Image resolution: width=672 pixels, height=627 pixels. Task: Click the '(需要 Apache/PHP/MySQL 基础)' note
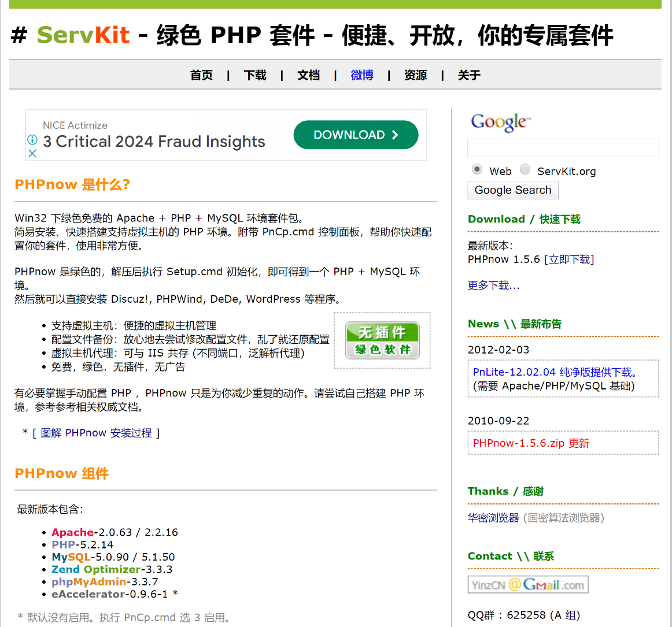553,386
